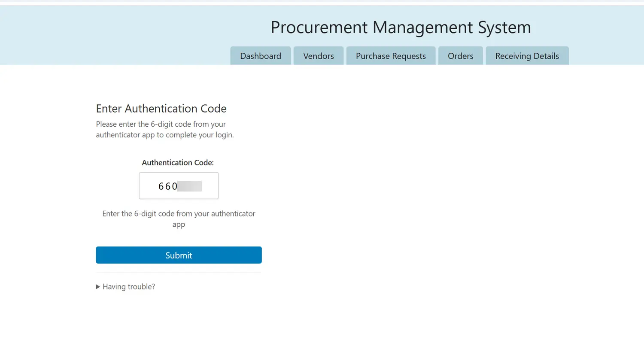Click the Procurement Management System title

[401, 27]
